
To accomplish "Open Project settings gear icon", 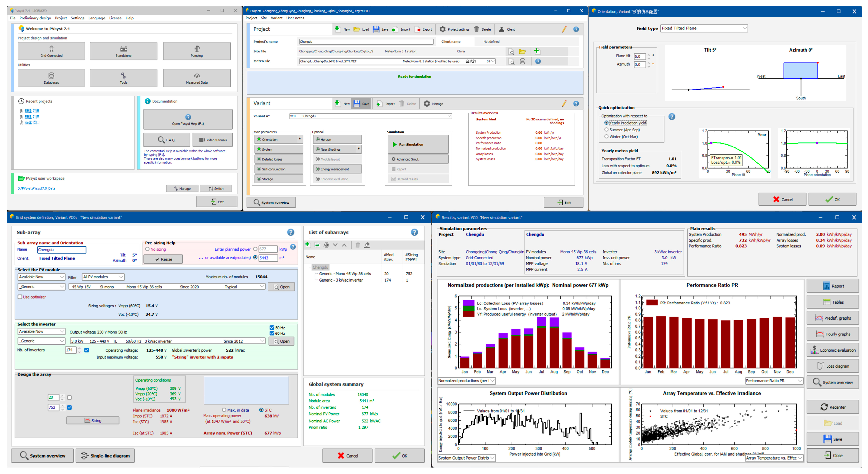I will click(x=443, y=29).
